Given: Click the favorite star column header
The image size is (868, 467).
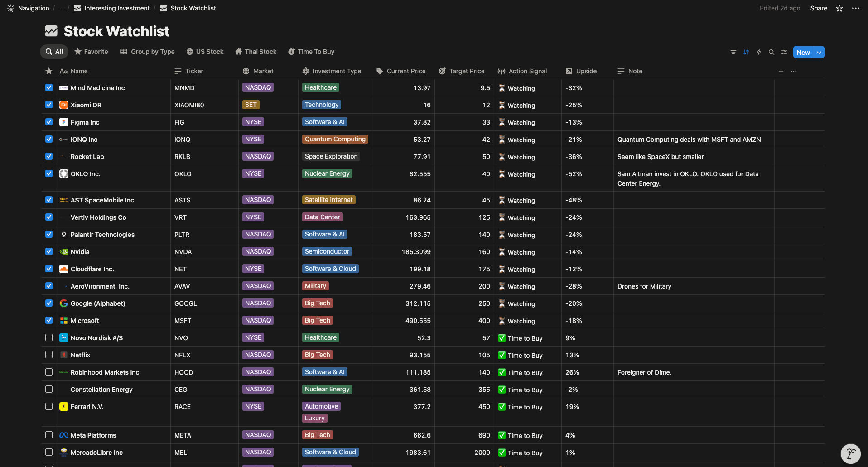Looking at the screenshot, I should coord(49,71).
